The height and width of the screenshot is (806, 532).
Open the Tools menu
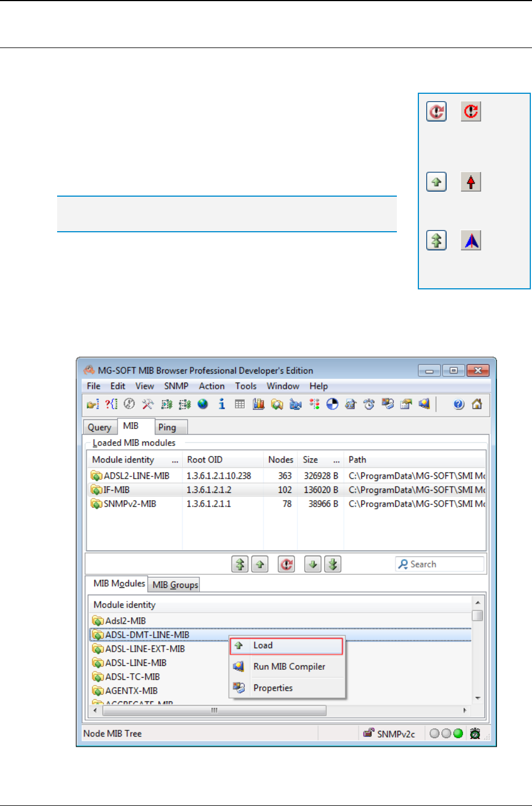click(x=246, y=386)
